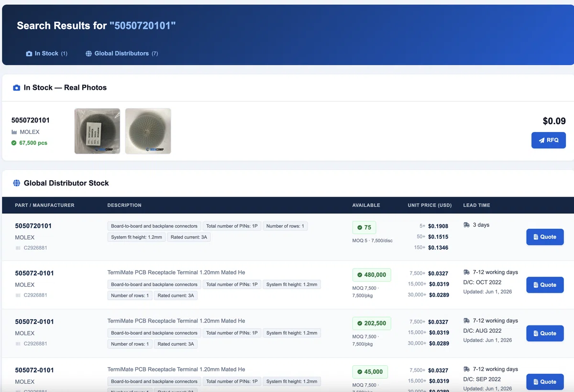Click Rated current: 3A tag in first row
This screenshot has width=574, height=392.
[x=189, y=237]
